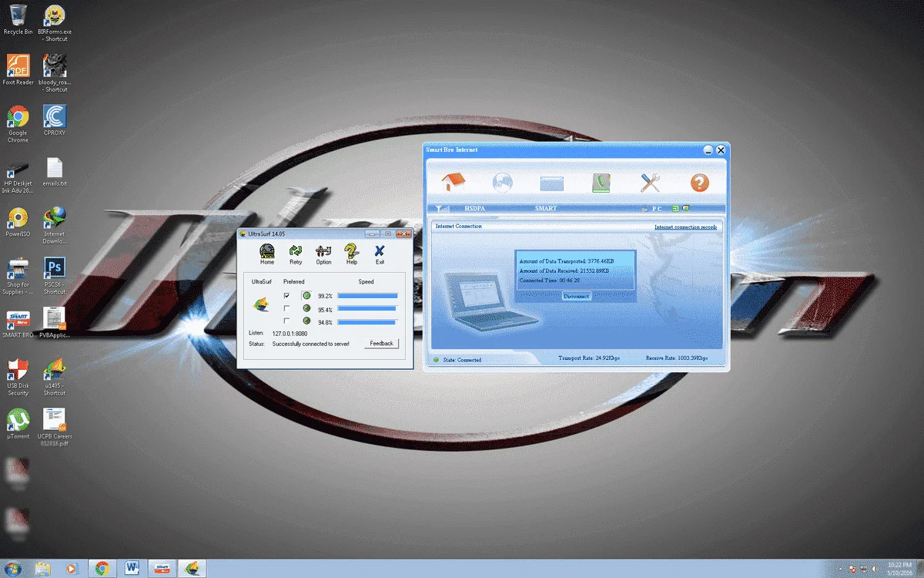924x578 pixels.
Task: Check the preferred 95.4% server checkbox
Action: [x=286, y=308]
